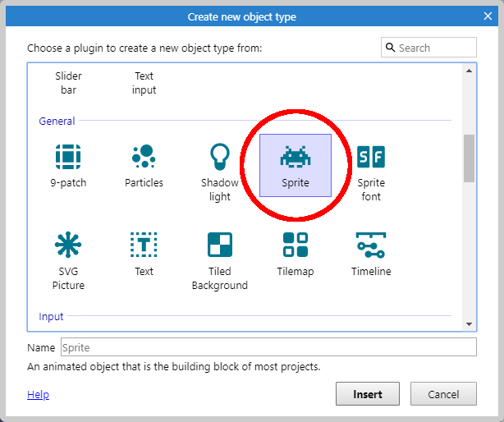Choose the Timeline plugin icon
Viewport: 504px width, 422px height.
(371, 245)
